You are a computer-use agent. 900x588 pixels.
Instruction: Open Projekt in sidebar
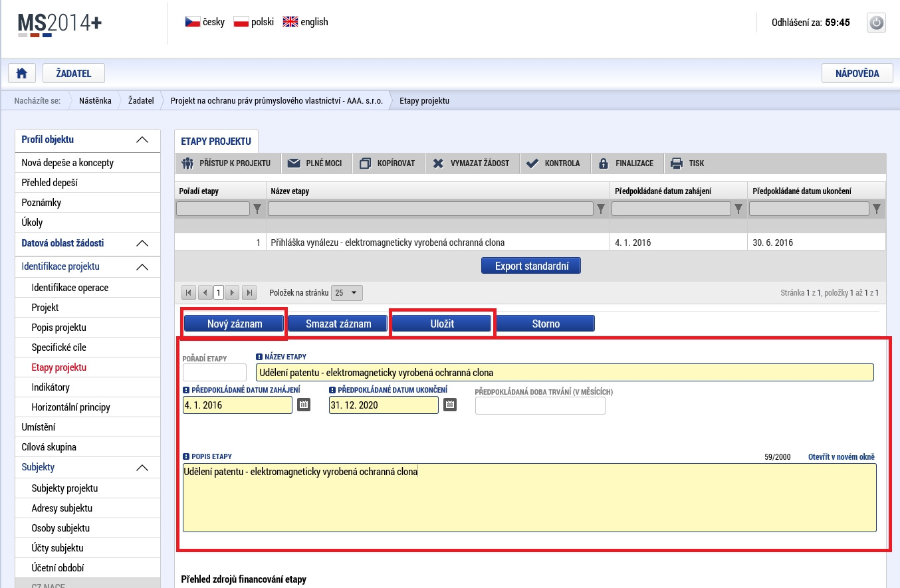pyautogui.click(x=88, y=308)
